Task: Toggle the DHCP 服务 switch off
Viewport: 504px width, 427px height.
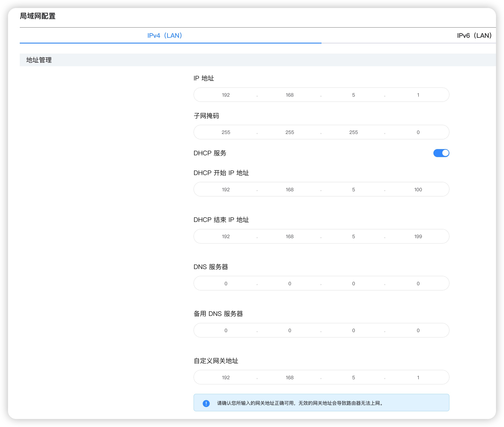Action: [441, 153]
